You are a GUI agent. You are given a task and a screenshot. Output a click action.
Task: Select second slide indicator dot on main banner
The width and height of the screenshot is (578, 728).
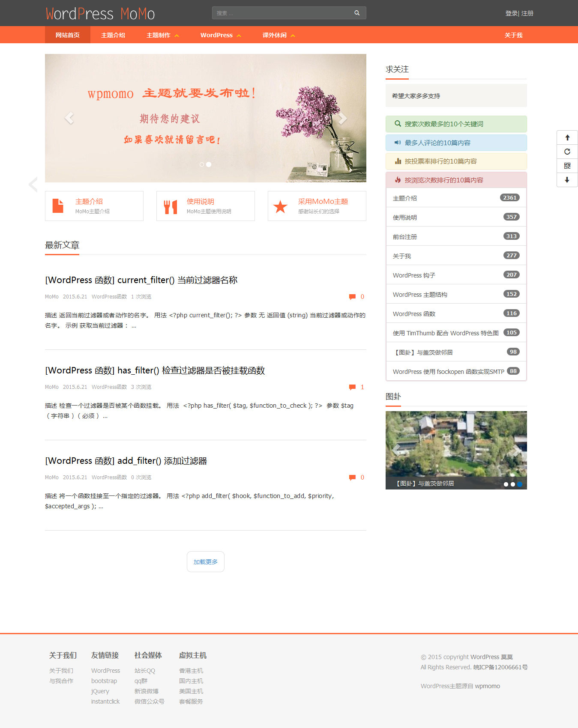click(x=209, y=164)
